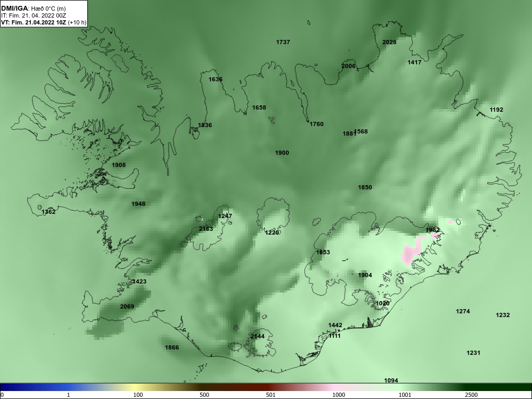
Task: Click the 2028 height value
Action: [389, 42]
